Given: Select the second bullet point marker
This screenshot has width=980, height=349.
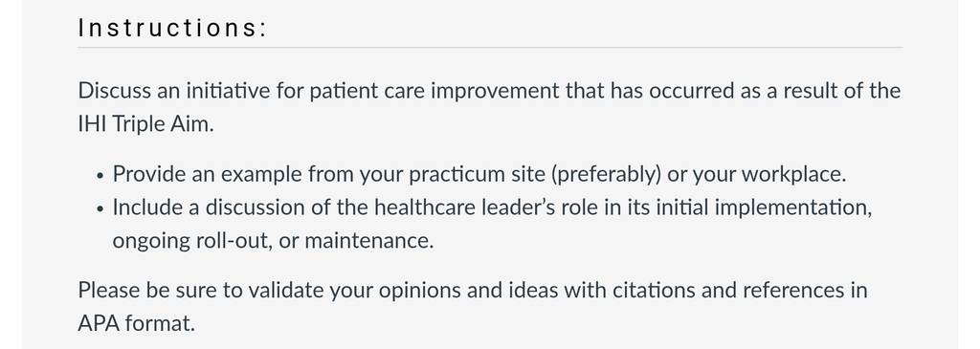Looking at the screenshot, I should 100,209.
